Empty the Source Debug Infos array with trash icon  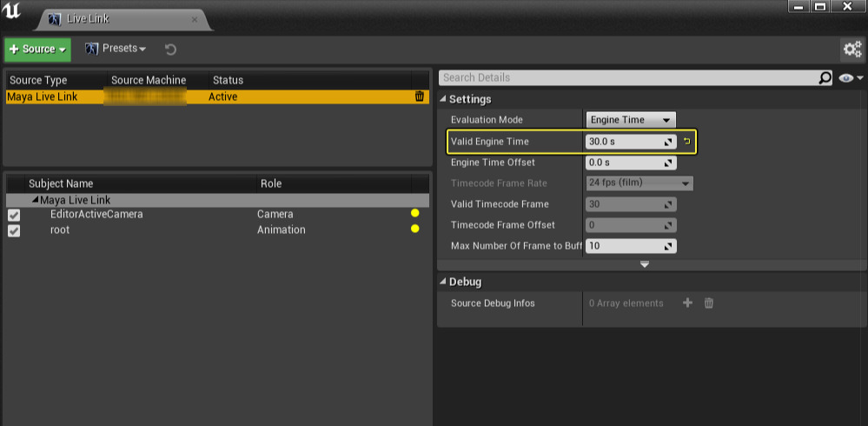pos(709,303)
